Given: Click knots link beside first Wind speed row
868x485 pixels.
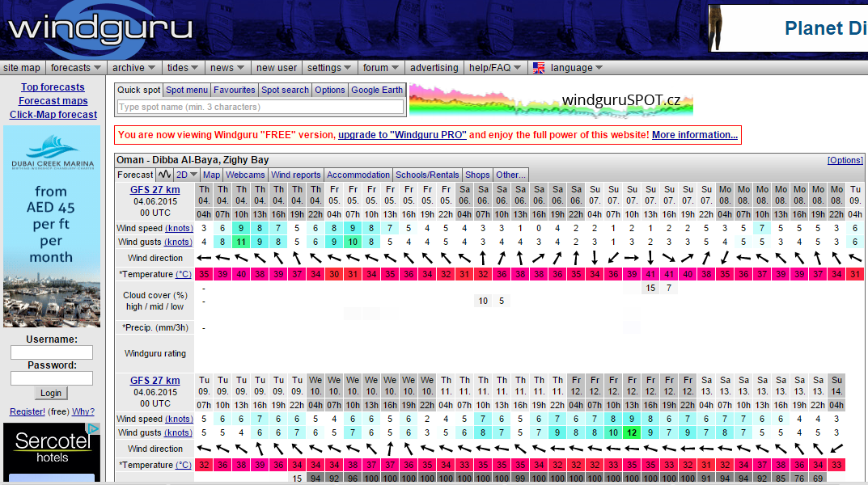Looking at the screenshot, I should click(x=179, y=229).
